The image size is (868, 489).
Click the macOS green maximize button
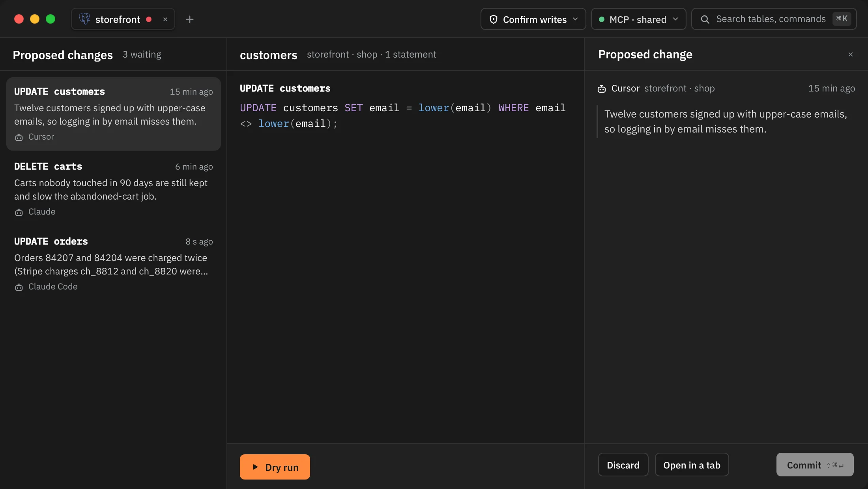[x=51, y=19]
